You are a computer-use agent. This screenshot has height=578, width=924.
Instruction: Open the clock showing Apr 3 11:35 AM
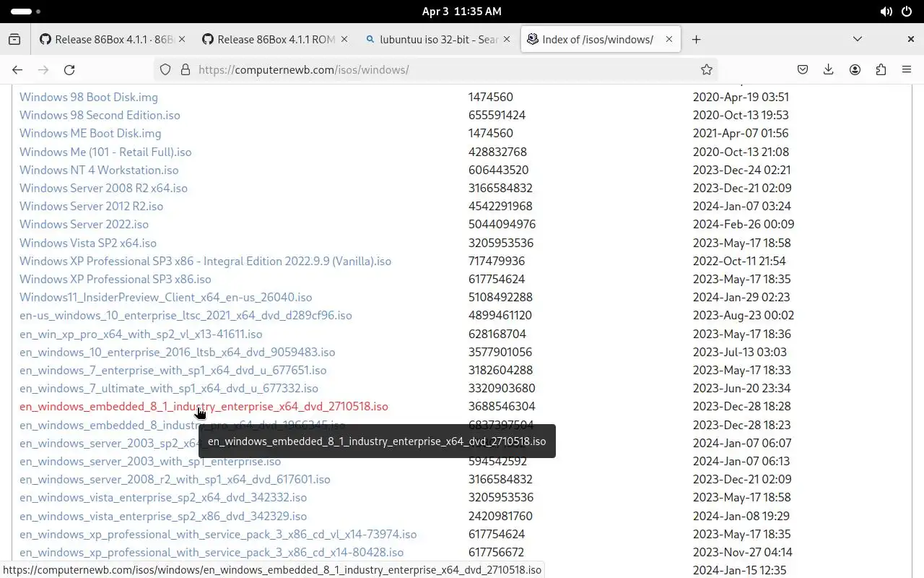461,12
